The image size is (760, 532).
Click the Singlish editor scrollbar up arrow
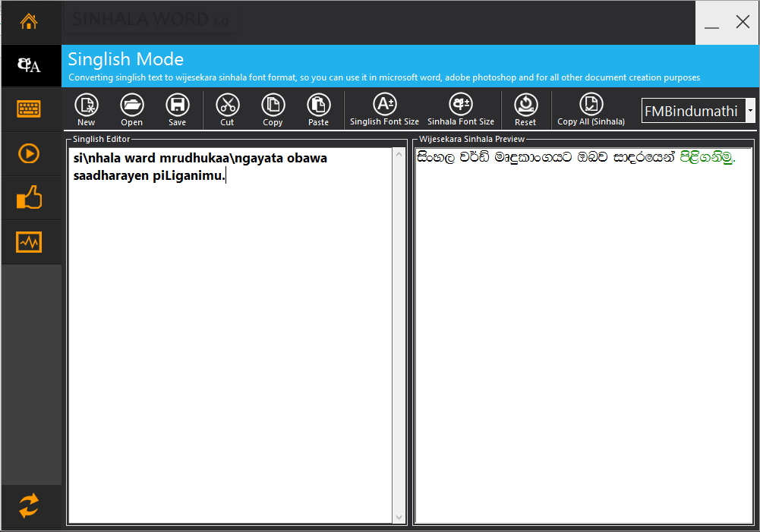399,154
